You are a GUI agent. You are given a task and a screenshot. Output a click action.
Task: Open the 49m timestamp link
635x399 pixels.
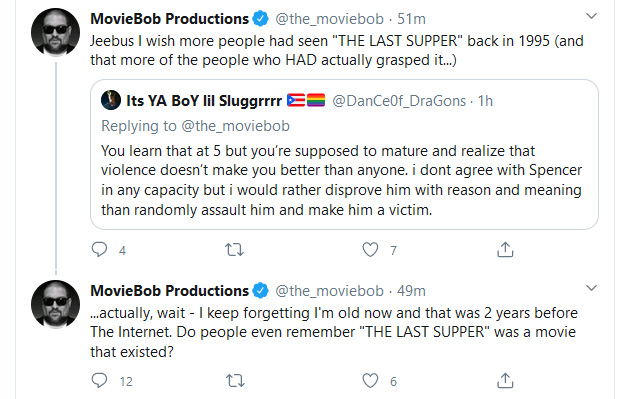pyautogui.click(x=411, y=291)
